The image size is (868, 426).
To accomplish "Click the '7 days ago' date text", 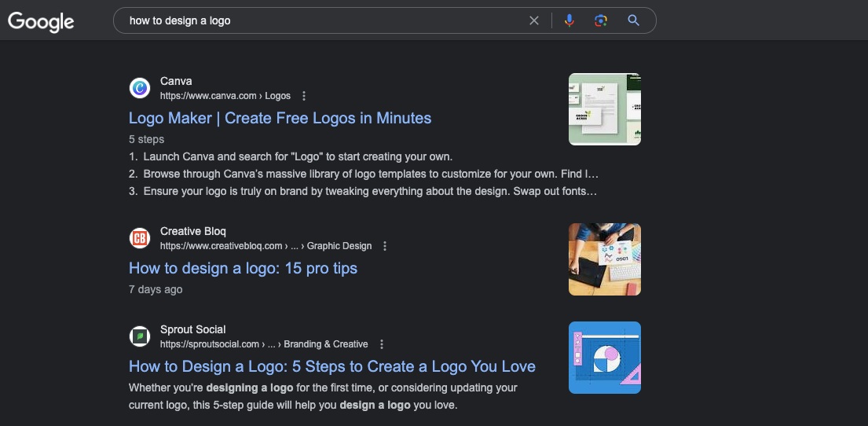I will (x=156, y=289).
